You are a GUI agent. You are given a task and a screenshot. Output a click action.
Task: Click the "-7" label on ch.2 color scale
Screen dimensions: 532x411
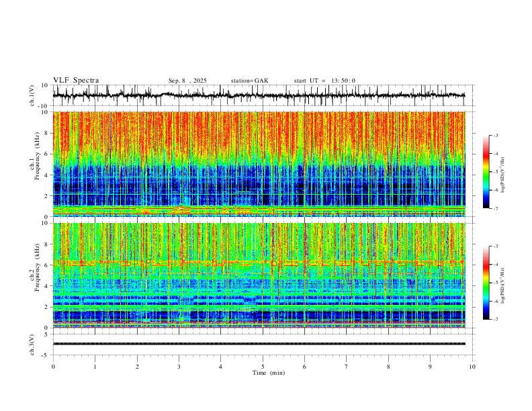496,319
